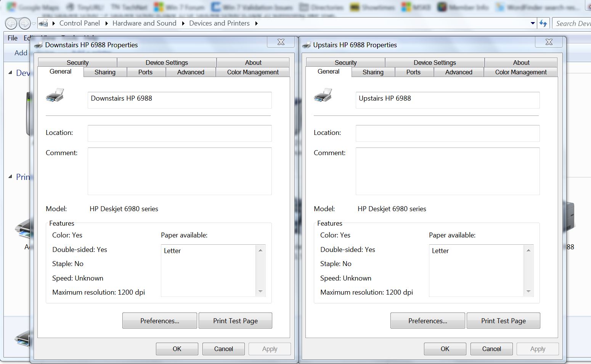The height and width of the screenshot is (364, 591).
Task: Close the Downstairs HP 6988 Properties dialog
Action: tap(281, 42)
